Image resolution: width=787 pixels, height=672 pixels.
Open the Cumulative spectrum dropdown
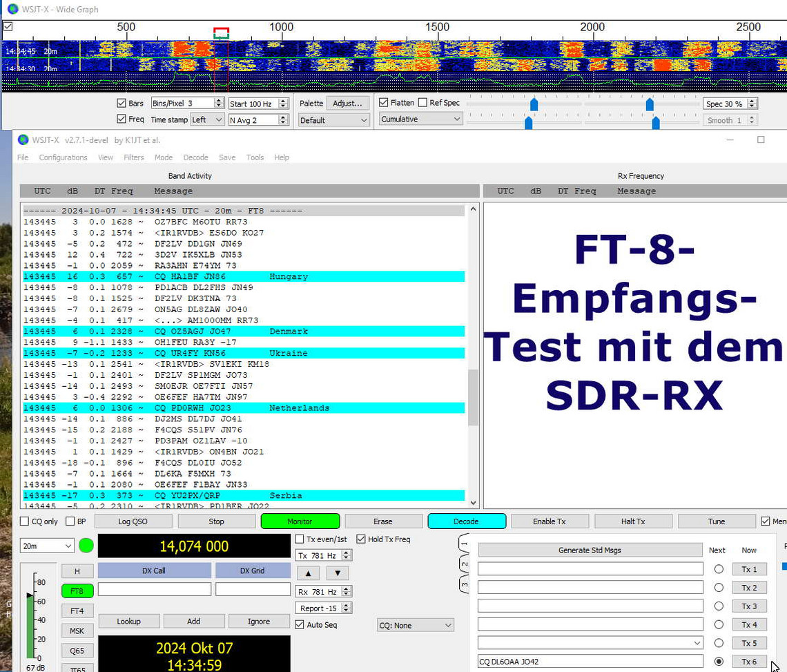[420, 119]
